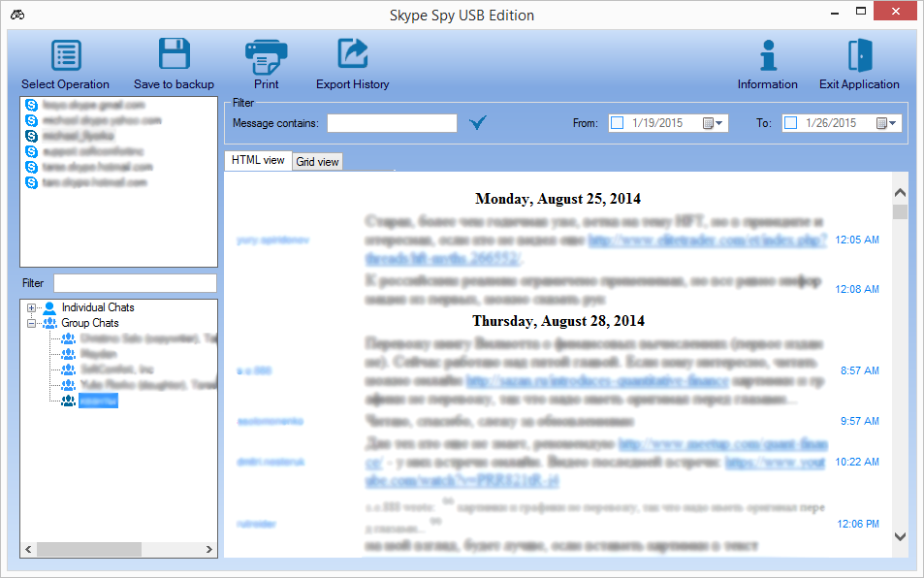Click inside the chat list Filter field
This screenshot has height=578, width=924.
136,283
